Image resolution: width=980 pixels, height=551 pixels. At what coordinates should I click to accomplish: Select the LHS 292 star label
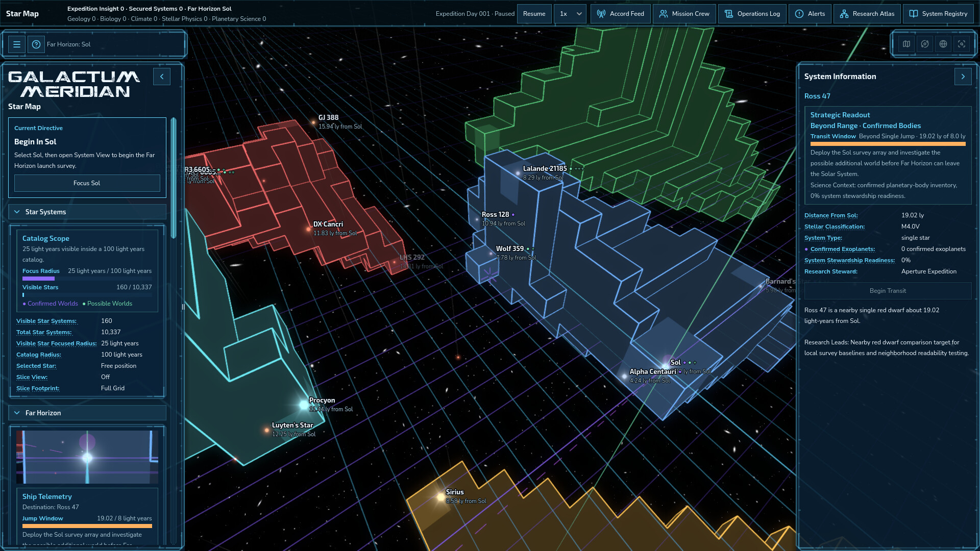click(x=412, y=258)
